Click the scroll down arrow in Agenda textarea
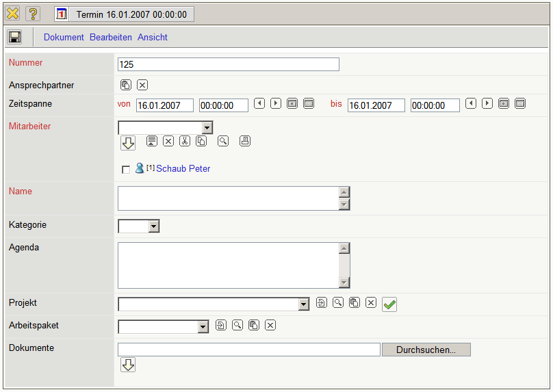 (344, 283)
